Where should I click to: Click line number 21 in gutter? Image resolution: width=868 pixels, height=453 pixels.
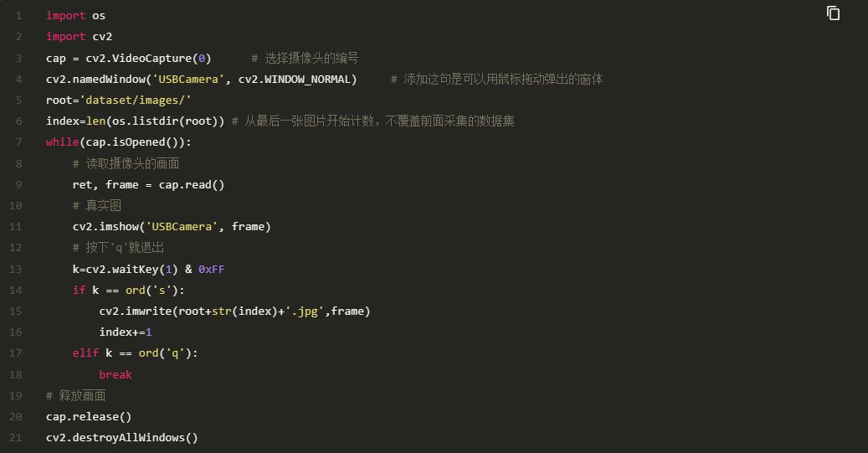[16, 438]
